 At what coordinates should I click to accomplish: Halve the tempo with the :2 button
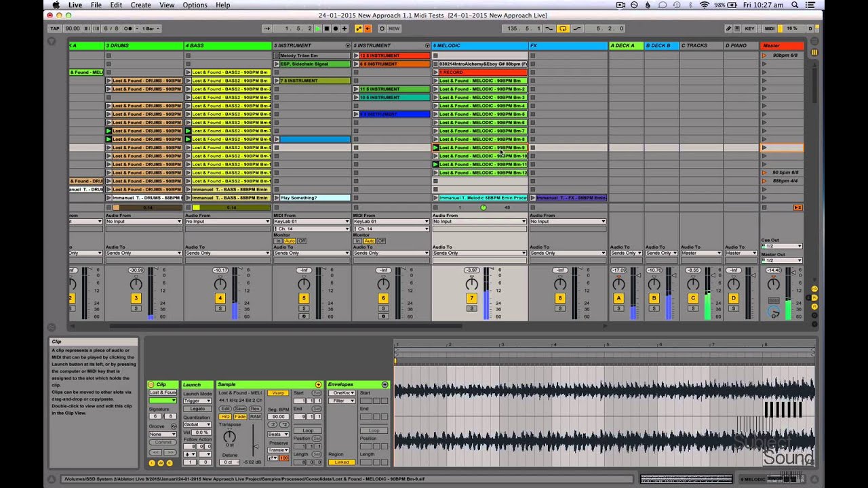(273, 425)
